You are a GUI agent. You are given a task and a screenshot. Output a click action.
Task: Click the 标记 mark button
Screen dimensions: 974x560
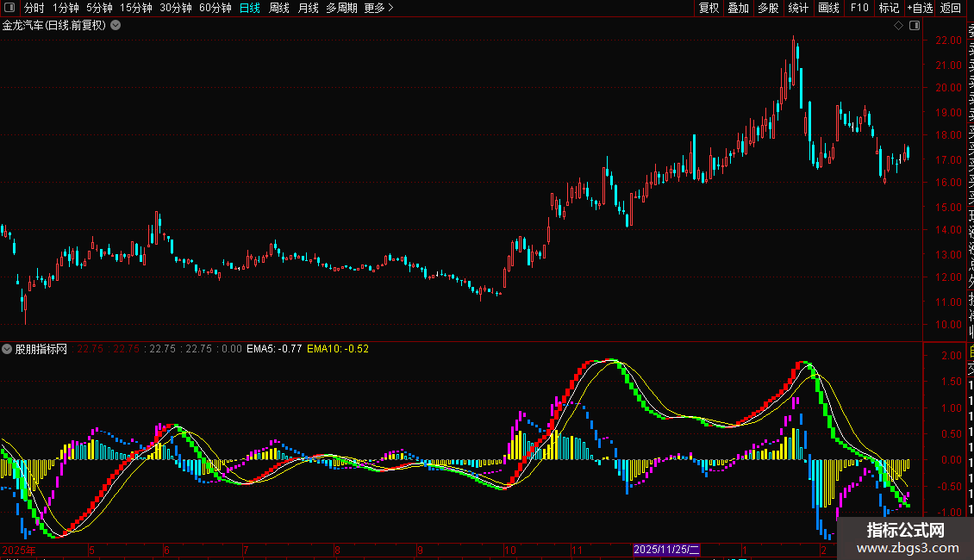889,8
